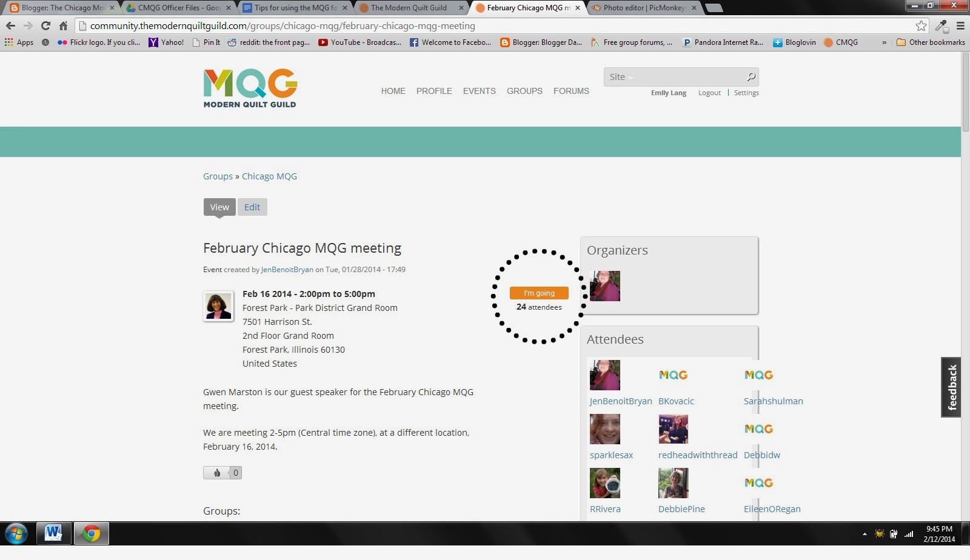Open the Yahoo! bookmark
The width and height of the screenshot is (970, 560).
coord(167,42)
